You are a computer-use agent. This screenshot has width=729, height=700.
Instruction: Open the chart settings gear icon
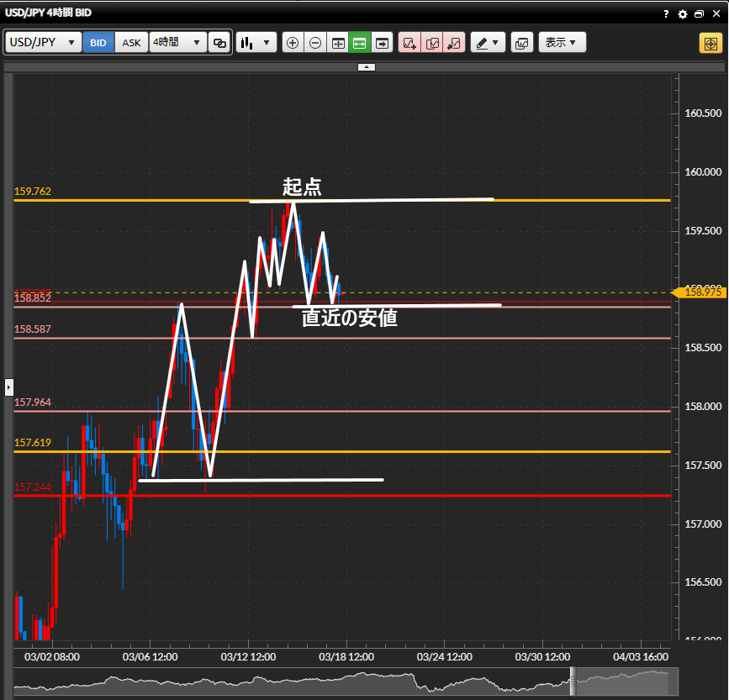[683, 14]
